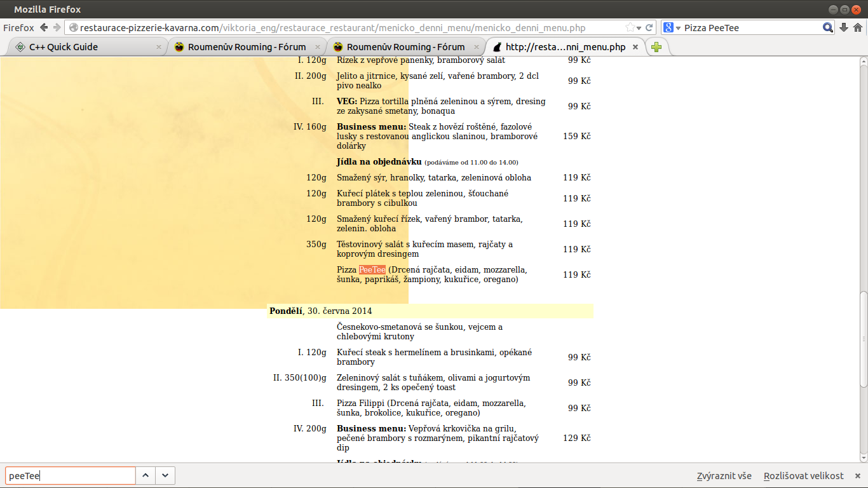Open the Downloads arrow in the toolbar
This screenshot has height=488, width=868.
pyautogui.click(x=844, y=28)
